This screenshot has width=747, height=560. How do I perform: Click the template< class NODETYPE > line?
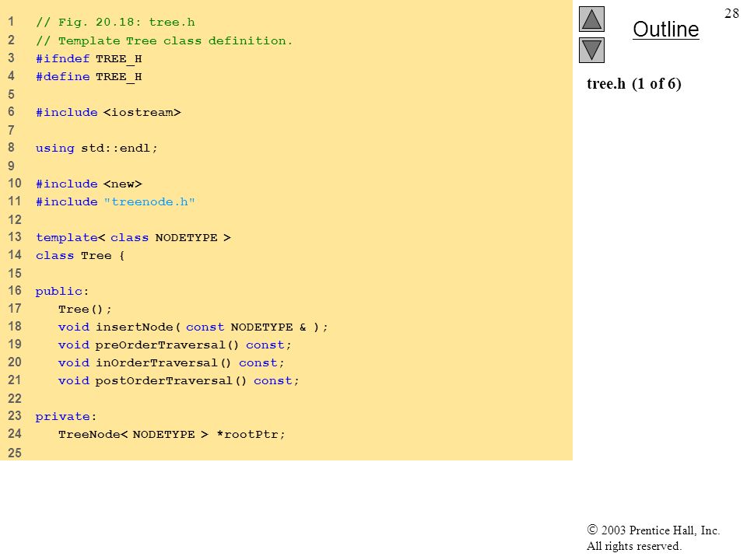coord(133,238)
